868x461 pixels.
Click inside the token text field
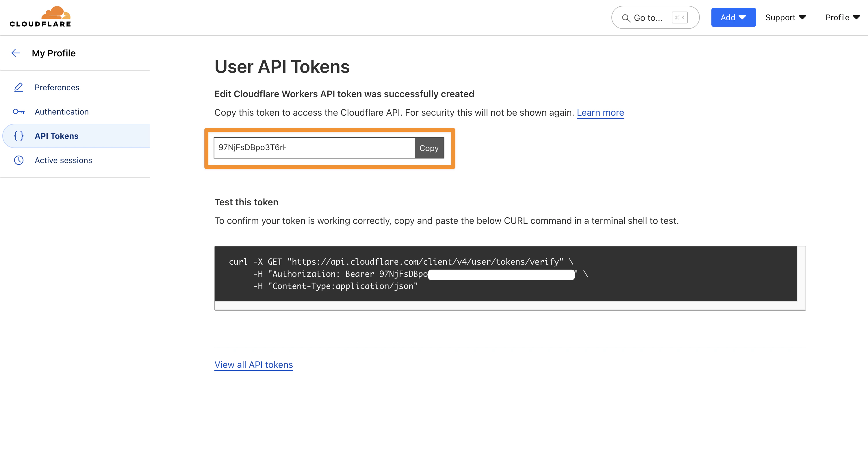[314, 148]
